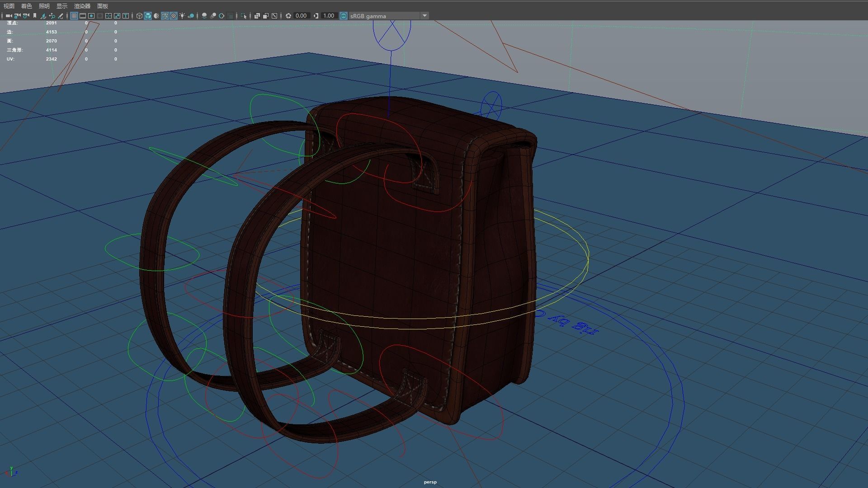Toggle color management ON button
Screen dimensions: 868x488
pos(344,16)
